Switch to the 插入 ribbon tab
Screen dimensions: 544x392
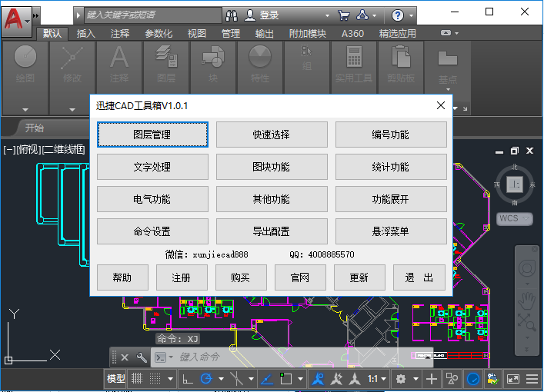[85, 34]
